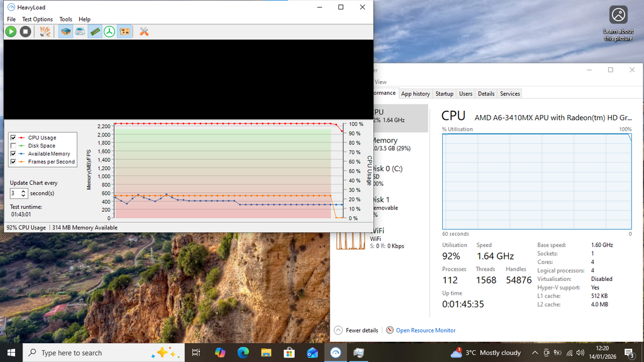Increase the update chart interval spinner
Screen dimensions: 644x362
[x=24, y=191]
